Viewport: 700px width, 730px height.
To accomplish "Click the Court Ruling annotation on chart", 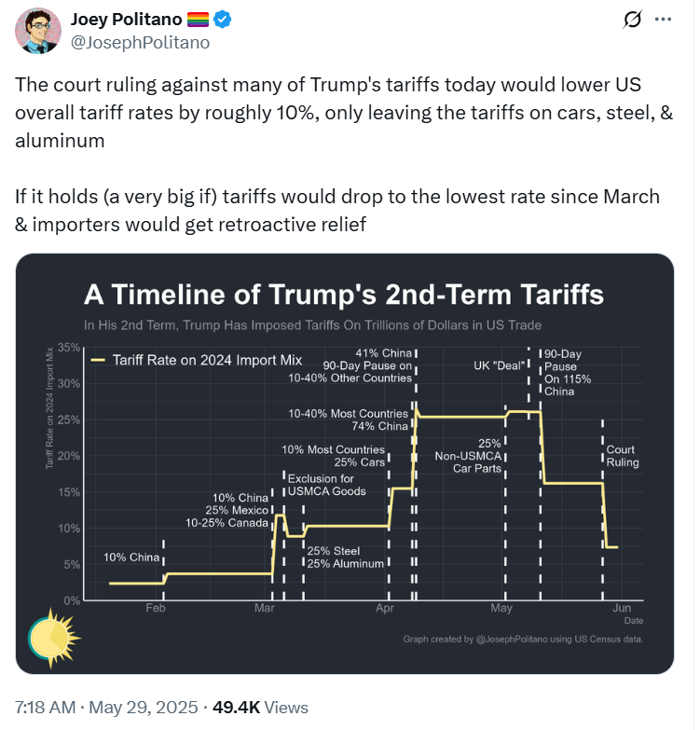I will (x=622, y=456).
